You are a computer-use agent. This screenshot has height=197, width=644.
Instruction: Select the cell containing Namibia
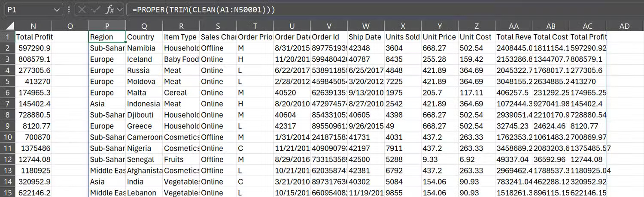(144, 48)
